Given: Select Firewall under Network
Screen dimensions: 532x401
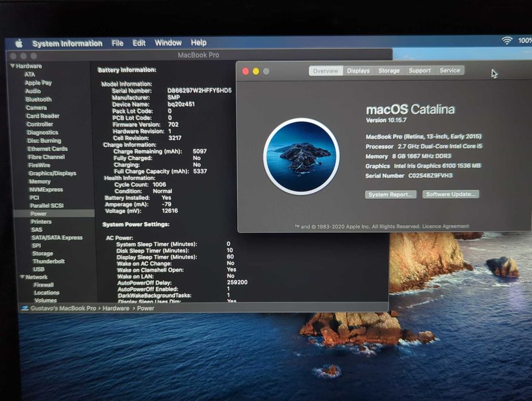Looking at the screenshot, I should coord(44,285).
